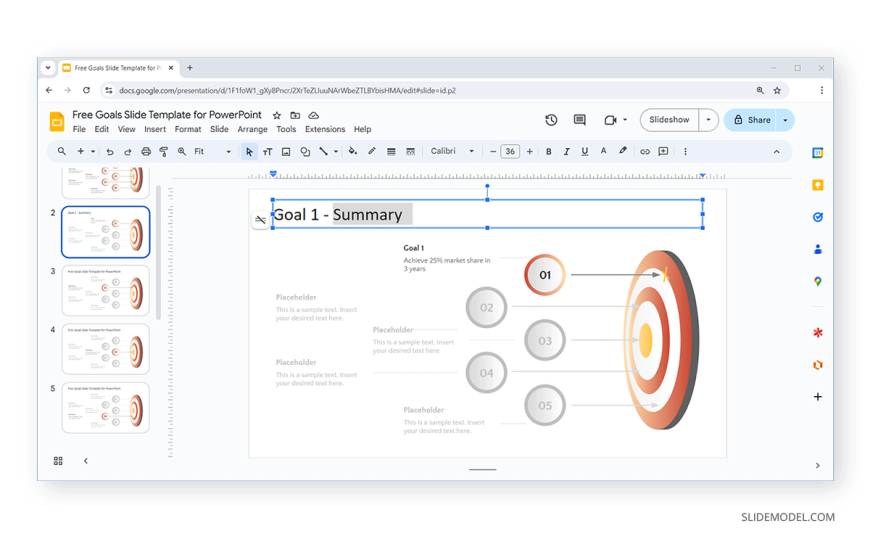Decrease font size with minus button
Image resolution: width=870 pixels, height=539 pixels.
(493, 152)
